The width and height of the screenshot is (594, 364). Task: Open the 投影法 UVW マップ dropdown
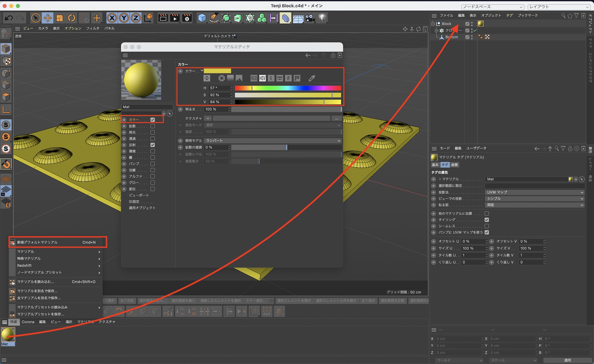click(x=535, y=192)
